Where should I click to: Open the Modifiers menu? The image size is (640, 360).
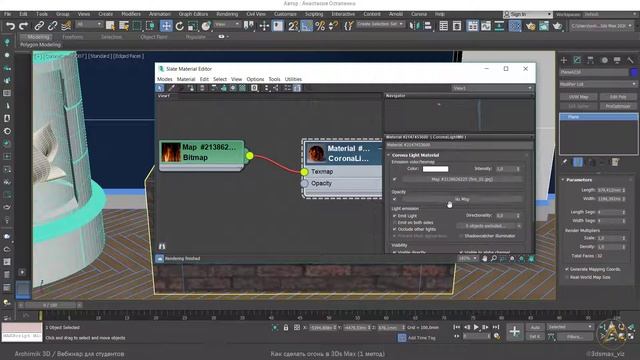point(131,14)
